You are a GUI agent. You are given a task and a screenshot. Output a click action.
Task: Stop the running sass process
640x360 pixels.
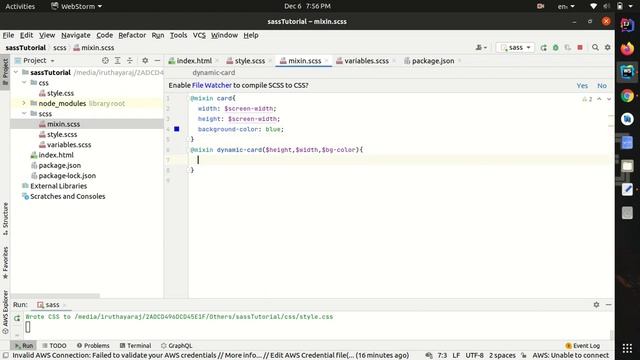[580, 48]
